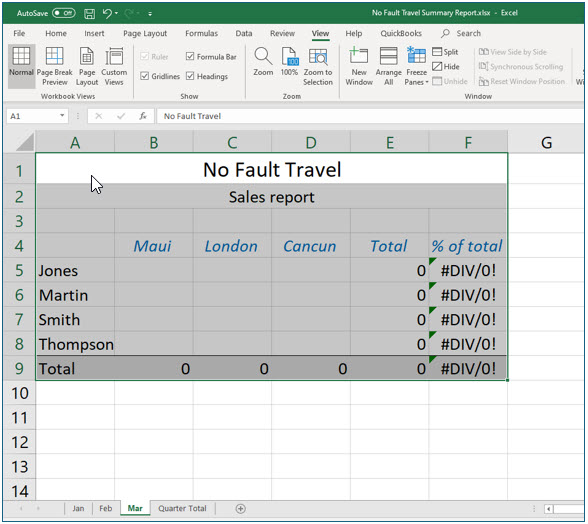This screenshot has height=524, width=588.
Task: Select the Maui header cell
Action: 154,246
